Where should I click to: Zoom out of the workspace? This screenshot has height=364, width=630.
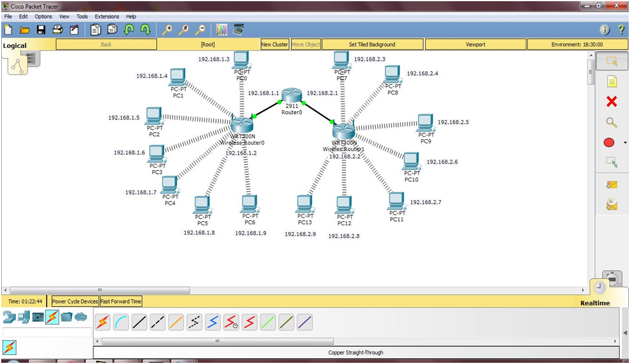pyautogui.click(x=200, y=30)
